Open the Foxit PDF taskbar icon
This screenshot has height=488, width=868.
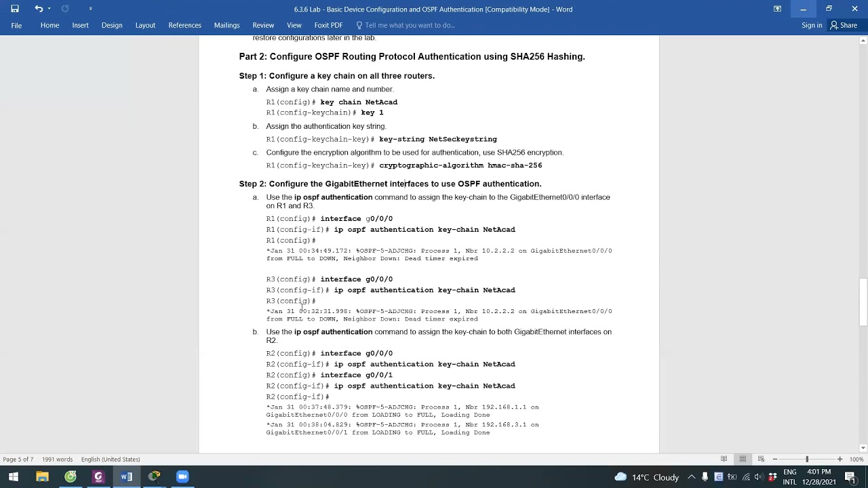[98, 476]
